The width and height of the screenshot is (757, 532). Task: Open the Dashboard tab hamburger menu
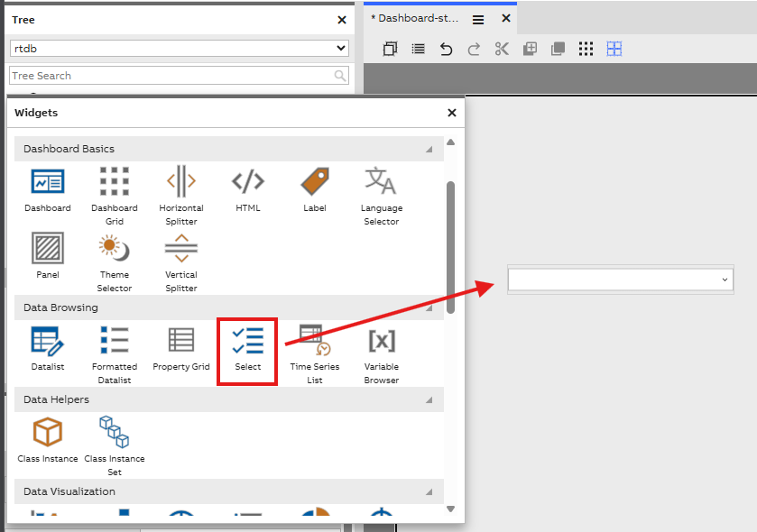point(478,19)
